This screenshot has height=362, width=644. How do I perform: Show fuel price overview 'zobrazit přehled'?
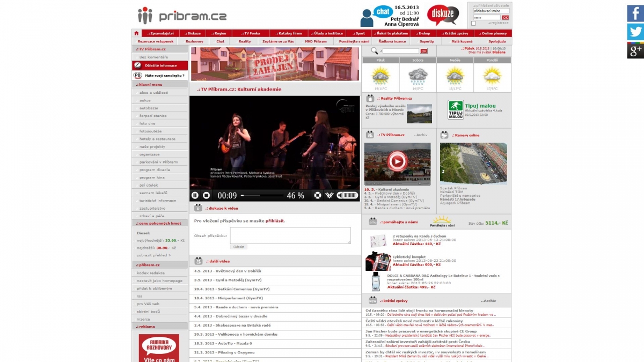154,255
